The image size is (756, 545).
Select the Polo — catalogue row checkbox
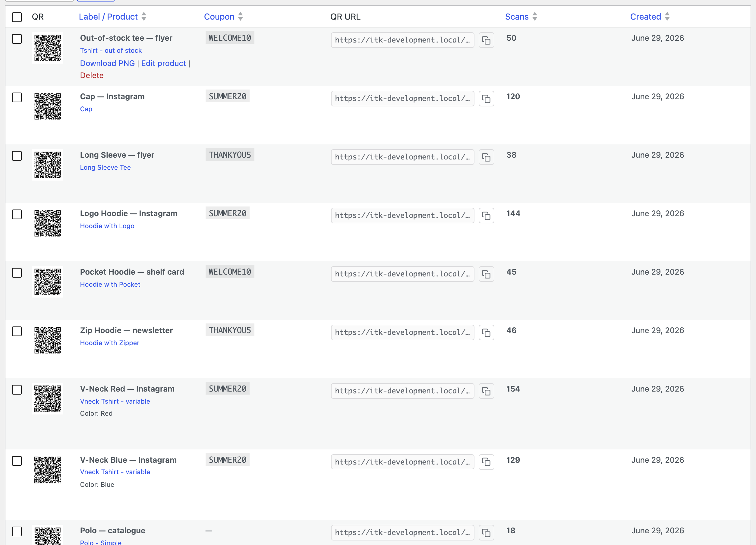point(17,531)
